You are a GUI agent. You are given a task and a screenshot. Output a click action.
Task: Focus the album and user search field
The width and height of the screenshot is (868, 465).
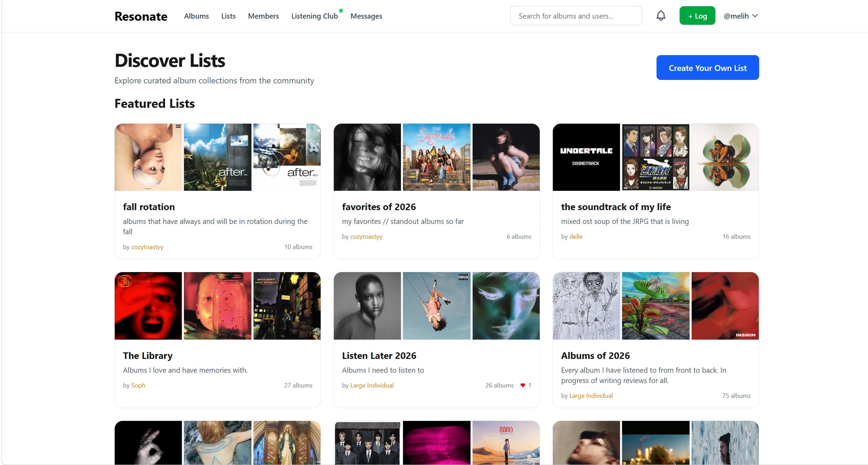pyautogui.click(x=576, y=16)
